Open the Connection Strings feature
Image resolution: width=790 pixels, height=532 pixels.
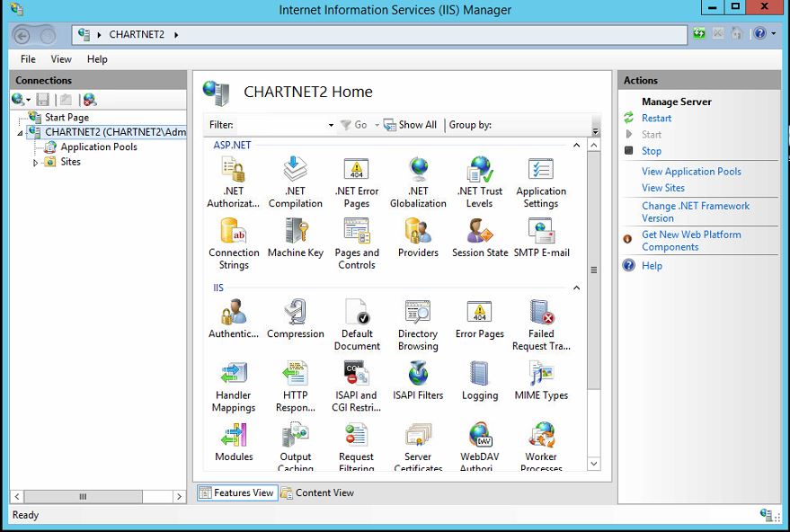[x=234, y=244]
